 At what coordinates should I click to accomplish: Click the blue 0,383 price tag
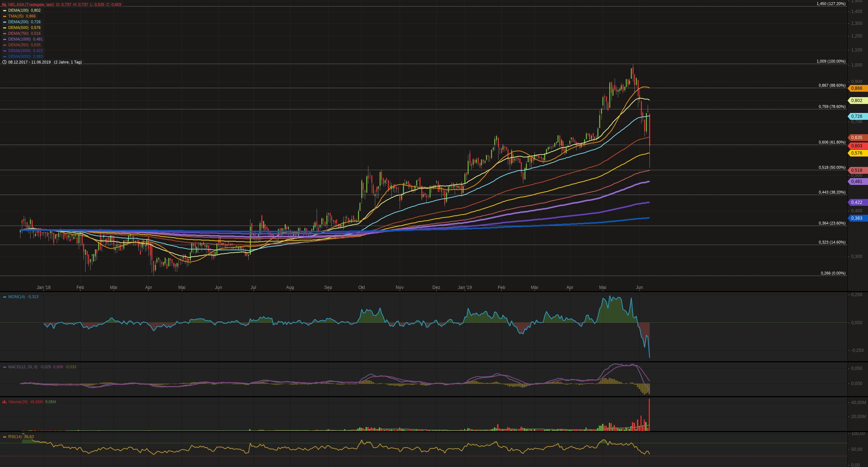tap(857, 218)
